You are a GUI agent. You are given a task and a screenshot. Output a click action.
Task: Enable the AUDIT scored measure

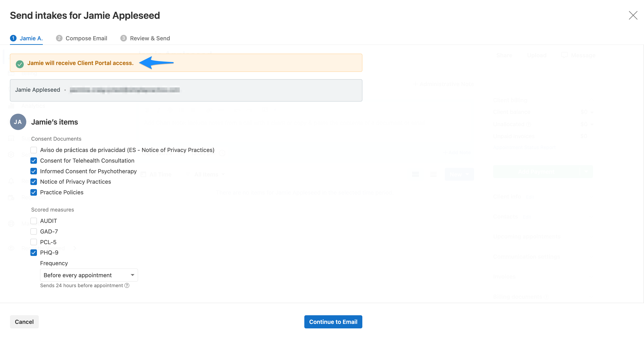click(34, 221)
